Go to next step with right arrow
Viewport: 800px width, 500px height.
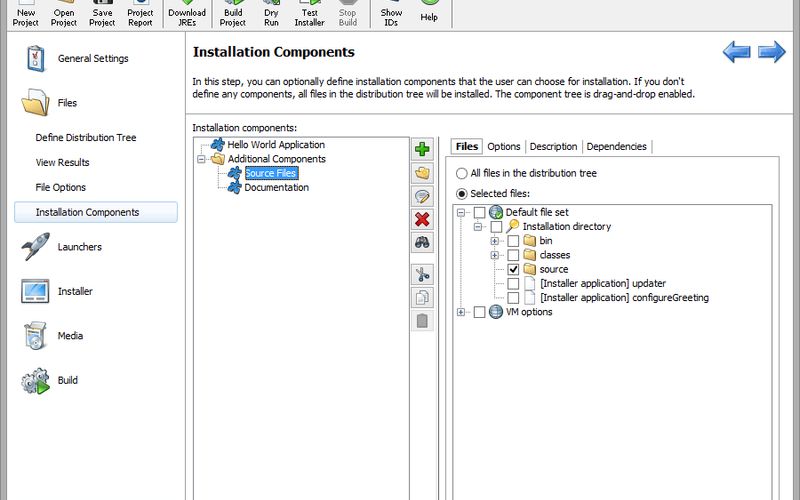click(x=771, y=53)
